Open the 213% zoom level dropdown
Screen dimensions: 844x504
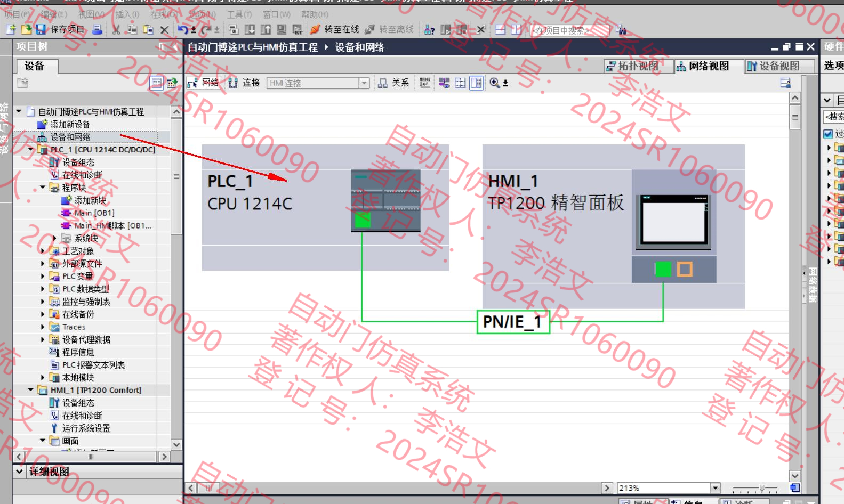[x=715, y=488]
